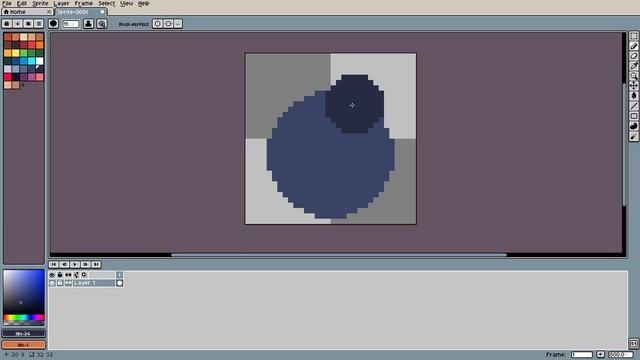The image size is (640, 360).
Task: Open the Frame menu
Action: coord(84,3)
